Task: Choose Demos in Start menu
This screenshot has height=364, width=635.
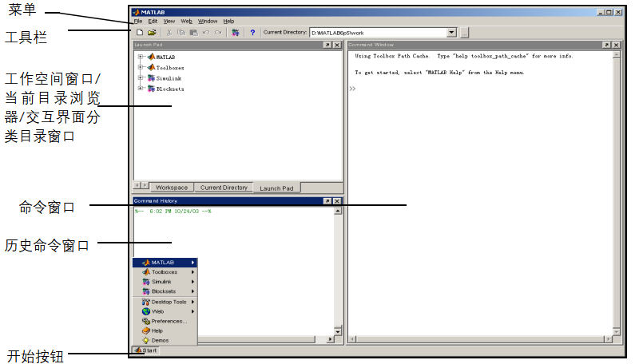Action: (165, 341)
